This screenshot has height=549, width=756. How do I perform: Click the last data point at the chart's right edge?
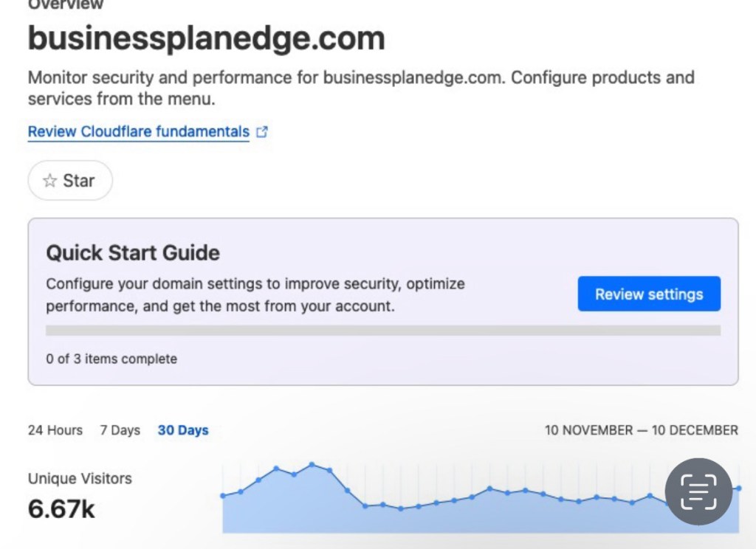click(739, 488)
